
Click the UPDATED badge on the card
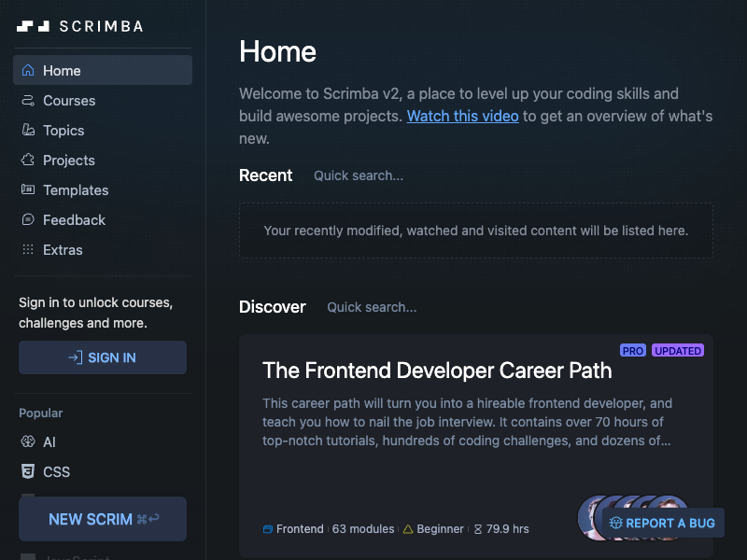[x=678, y=351]
